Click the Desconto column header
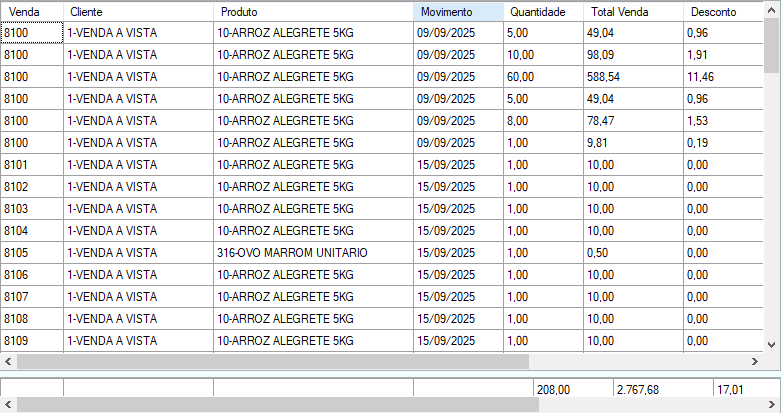Viewport: 783px width, 413px height. click(722, 12)
